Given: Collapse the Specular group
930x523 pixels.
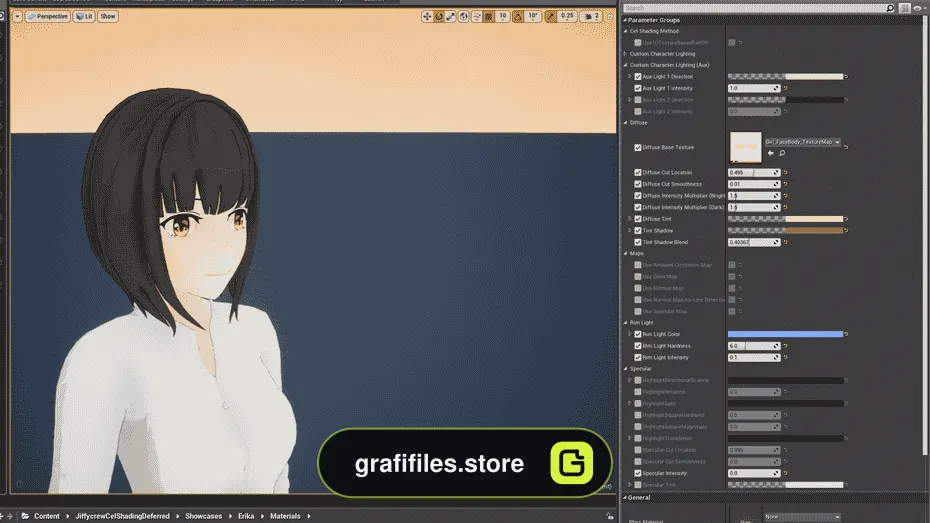Looking at the screenshot, I should coord(625,369).
